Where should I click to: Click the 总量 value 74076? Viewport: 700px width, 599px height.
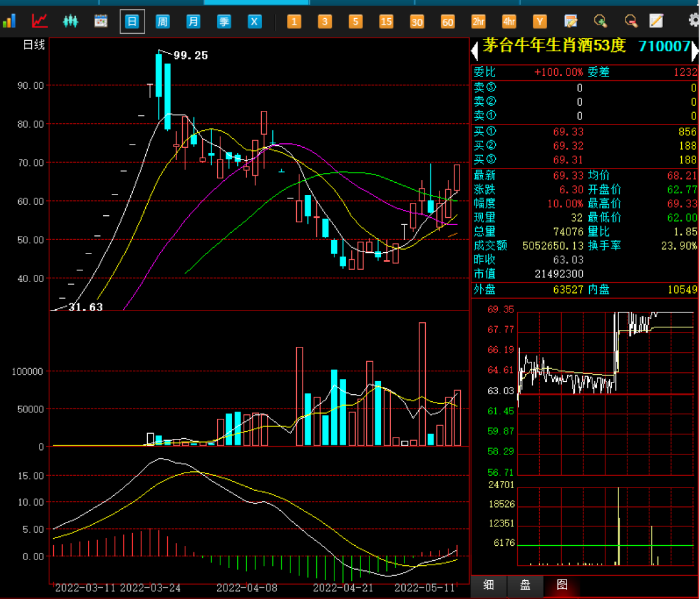coord(568,231)
